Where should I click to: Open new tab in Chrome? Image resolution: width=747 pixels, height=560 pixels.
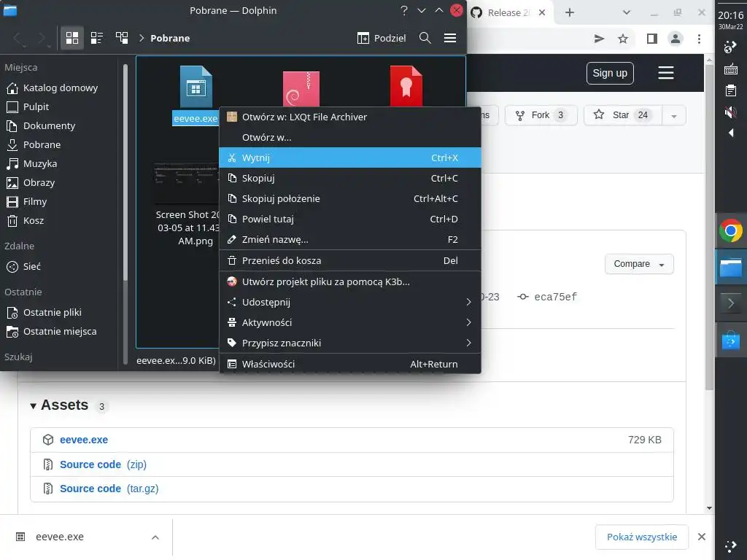point(569,12)
